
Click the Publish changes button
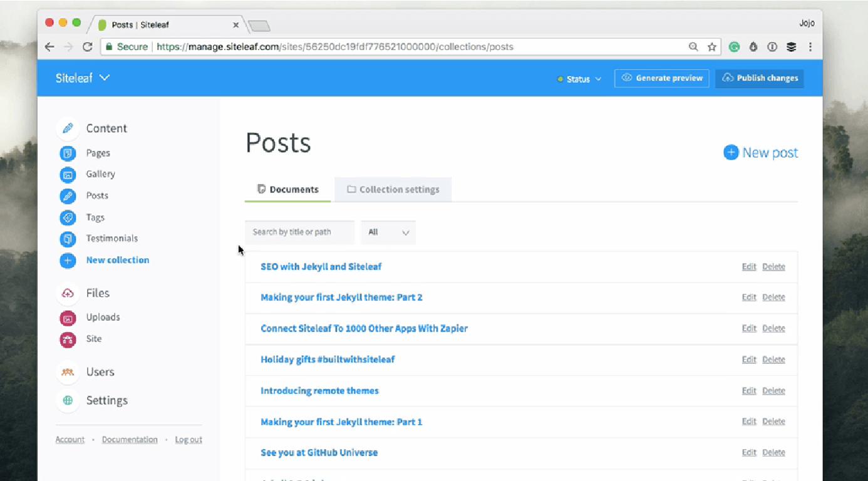coord(760,78)
